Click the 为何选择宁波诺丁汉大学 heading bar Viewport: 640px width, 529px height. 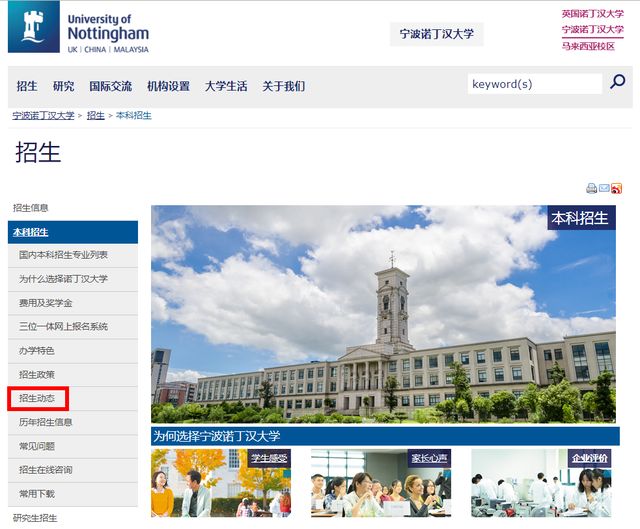coord(385,436)
